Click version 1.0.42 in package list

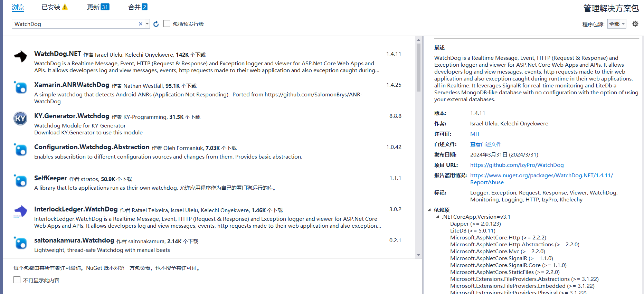click(394, 147)
